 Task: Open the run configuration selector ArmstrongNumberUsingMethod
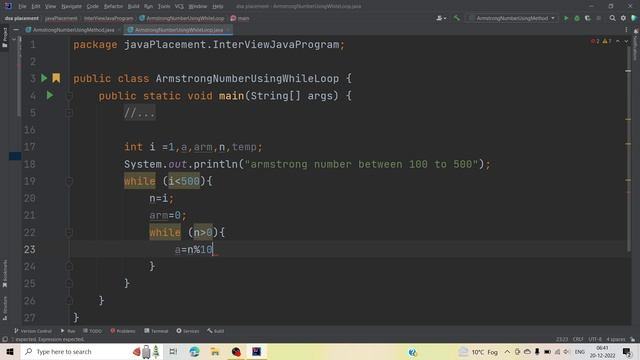tap(512, 18)
